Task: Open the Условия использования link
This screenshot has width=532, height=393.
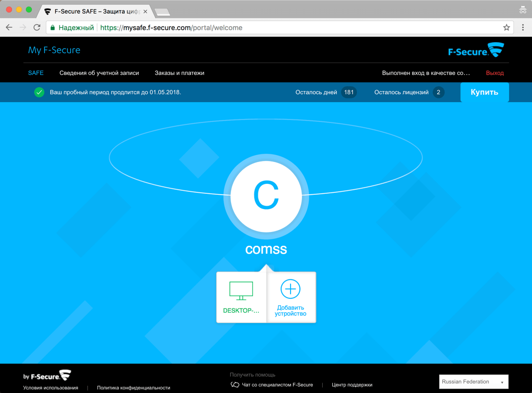Action: pos(51,388)
